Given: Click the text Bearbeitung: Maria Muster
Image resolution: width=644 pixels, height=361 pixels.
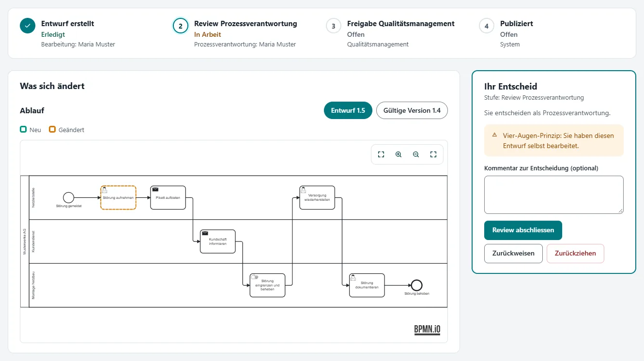Looking at the screenshot, I should tap(78, 44).
